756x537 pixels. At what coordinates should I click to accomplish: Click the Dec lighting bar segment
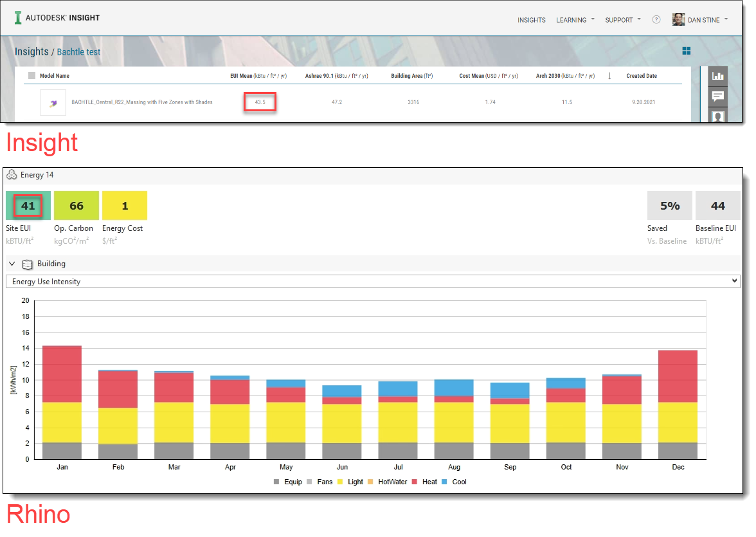[678, 422]
